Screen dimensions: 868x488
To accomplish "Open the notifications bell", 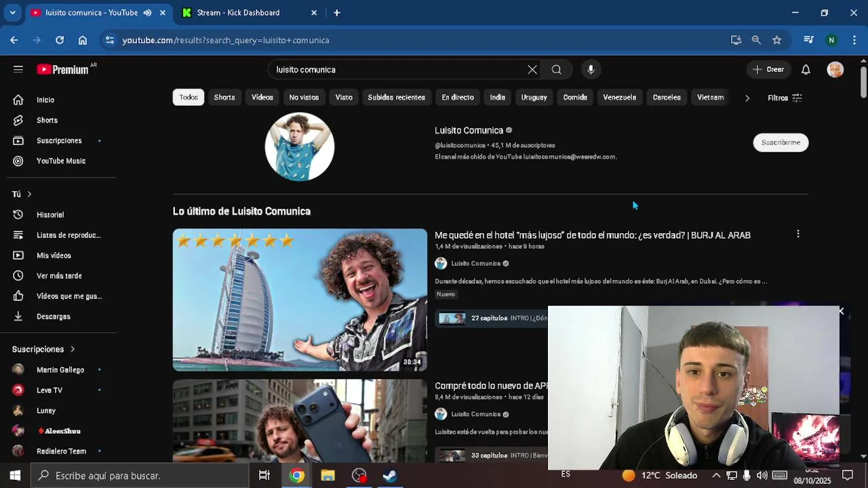I will click(x=806, y=69).
